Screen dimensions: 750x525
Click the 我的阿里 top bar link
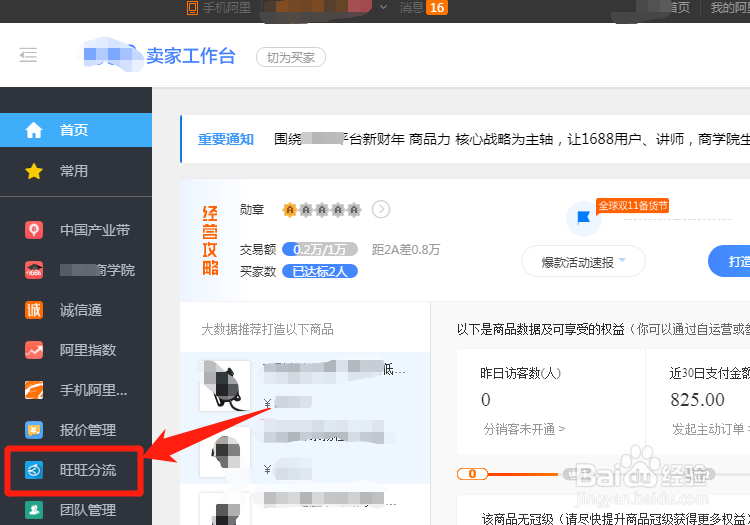(x=730, y=7)
